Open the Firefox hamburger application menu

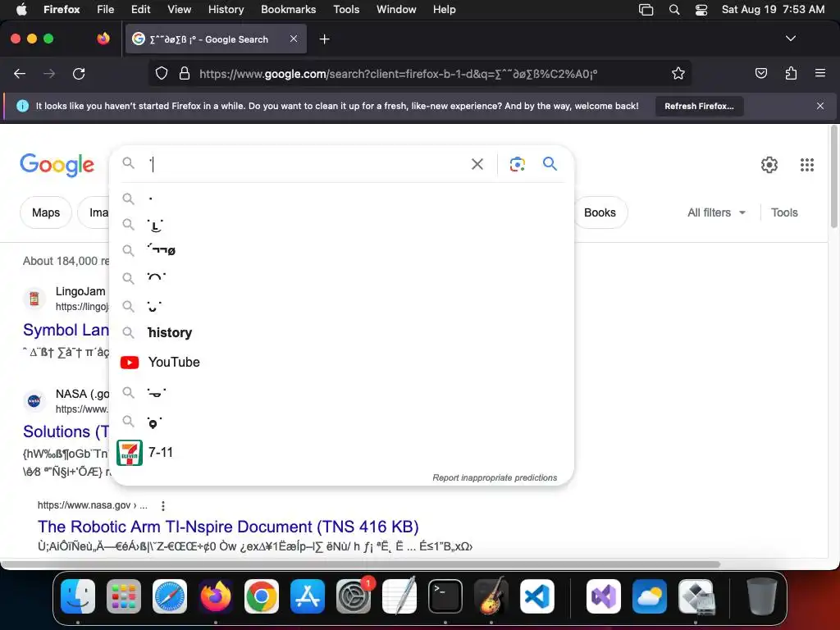pos(819,73)
